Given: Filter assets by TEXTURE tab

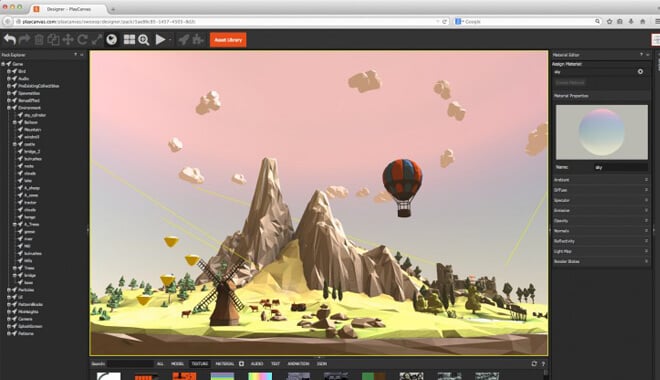Looking at the screenshot, I should 200,364.
